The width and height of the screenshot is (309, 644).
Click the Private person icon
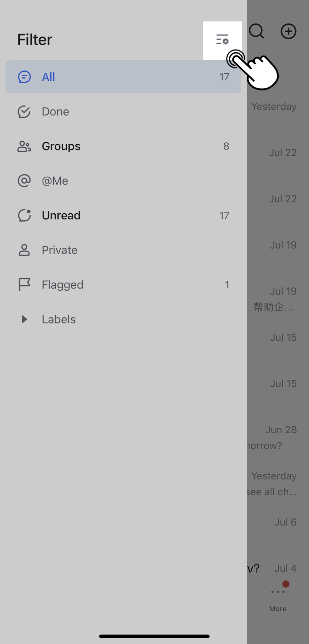click(x=24, y=250)
